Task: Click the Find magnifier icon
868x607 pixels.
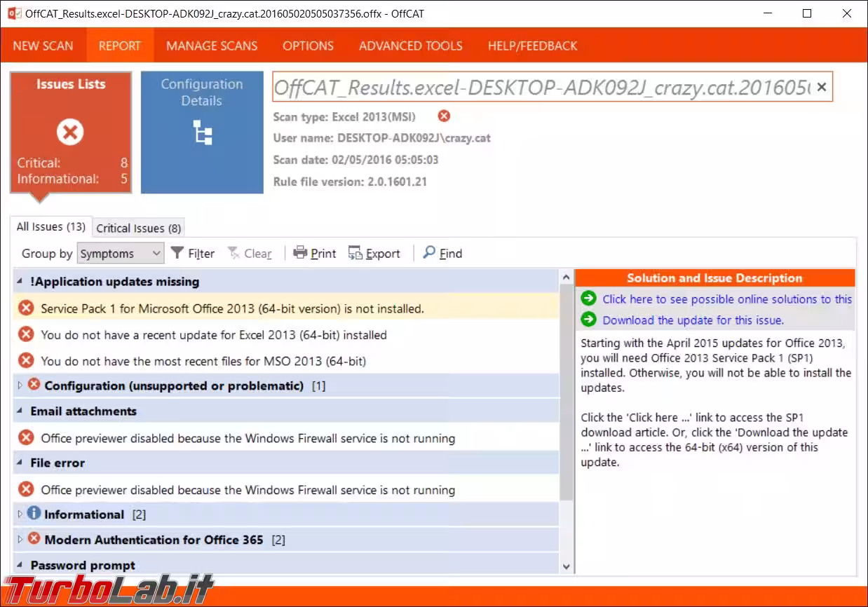Action: pos(429,253)
